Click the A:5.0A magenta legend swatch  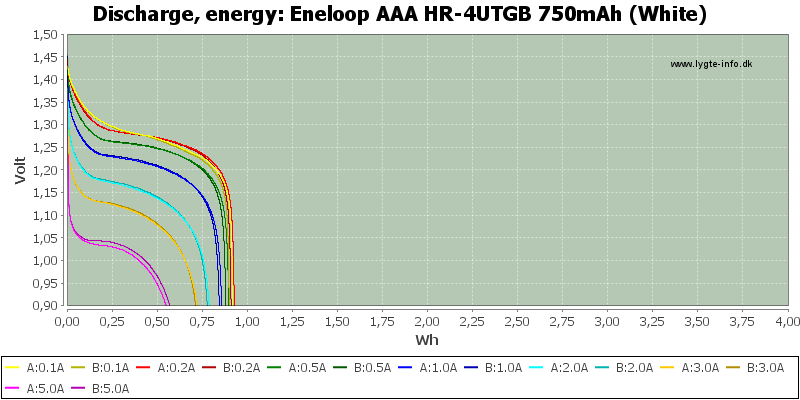(x=14, y=388)
